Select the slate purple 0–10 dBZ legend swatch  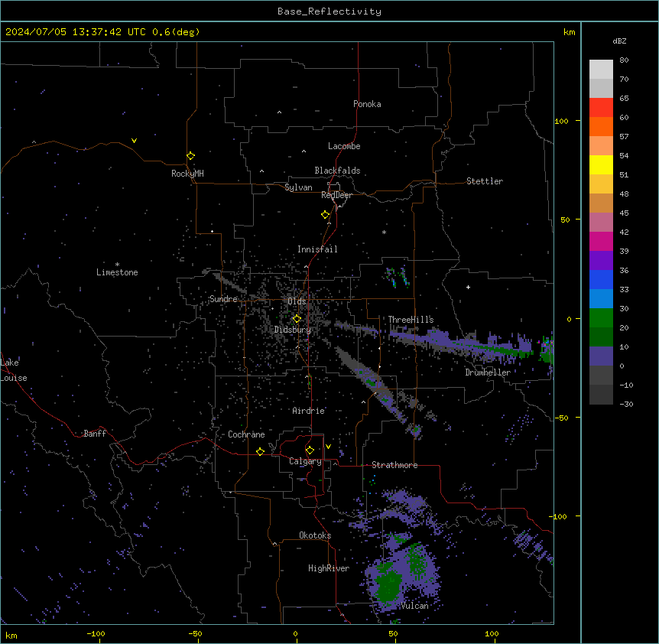pos(601,356)
